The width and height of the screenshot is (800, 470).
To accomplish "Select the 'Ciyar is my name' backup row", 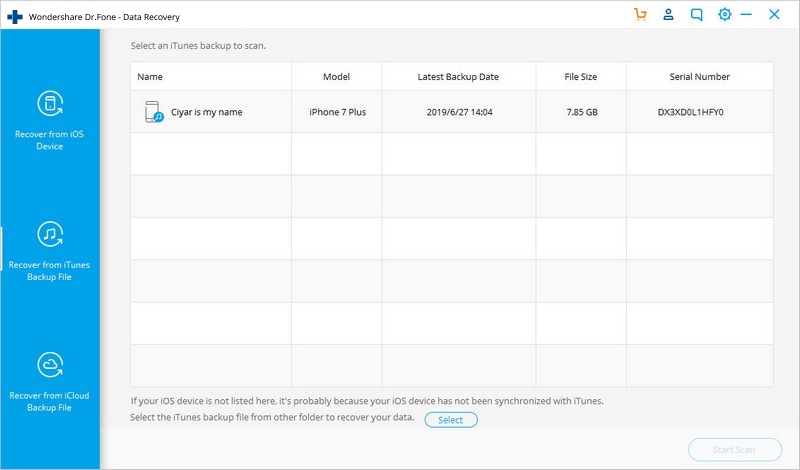I will 451,112.
